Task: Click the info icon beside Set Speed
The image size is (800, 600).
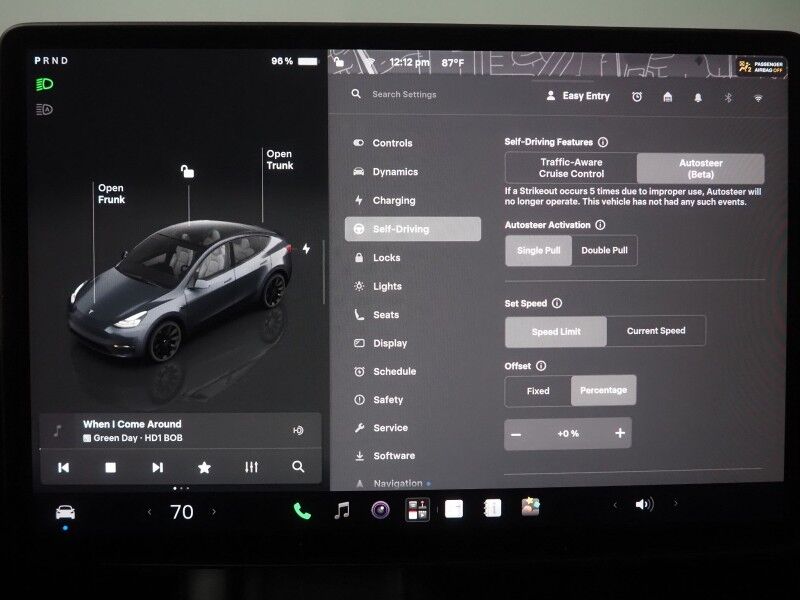Action: point(557,303)
